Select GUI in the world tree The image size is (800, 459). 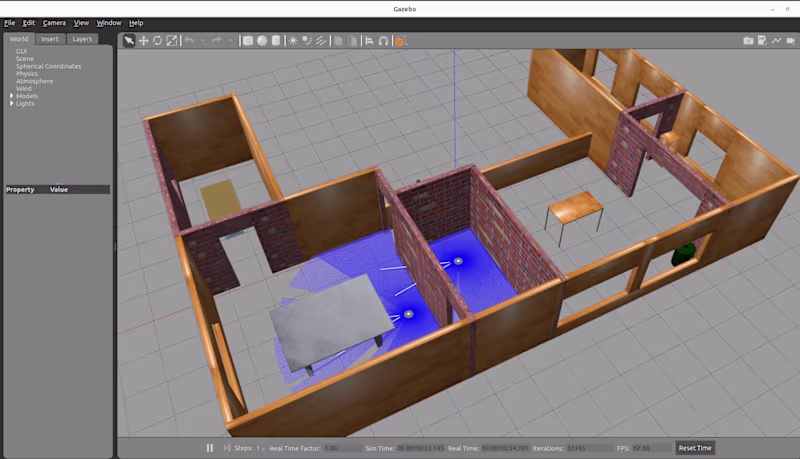[x=21, y=52]
